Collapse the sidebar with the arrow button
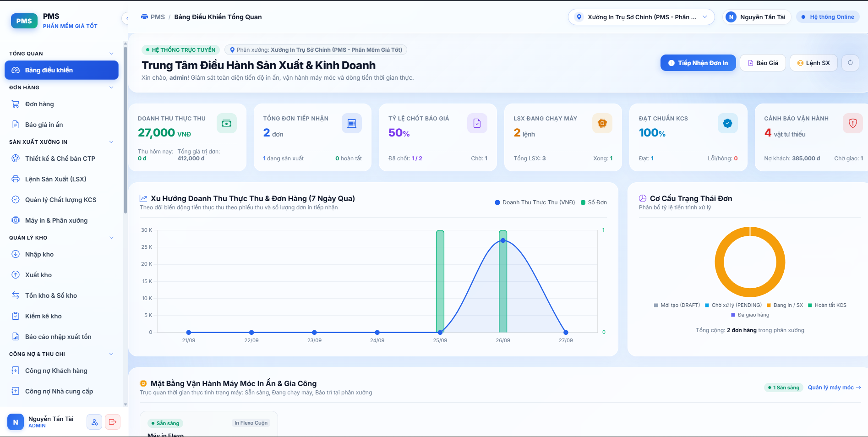 tap(127, 18)
